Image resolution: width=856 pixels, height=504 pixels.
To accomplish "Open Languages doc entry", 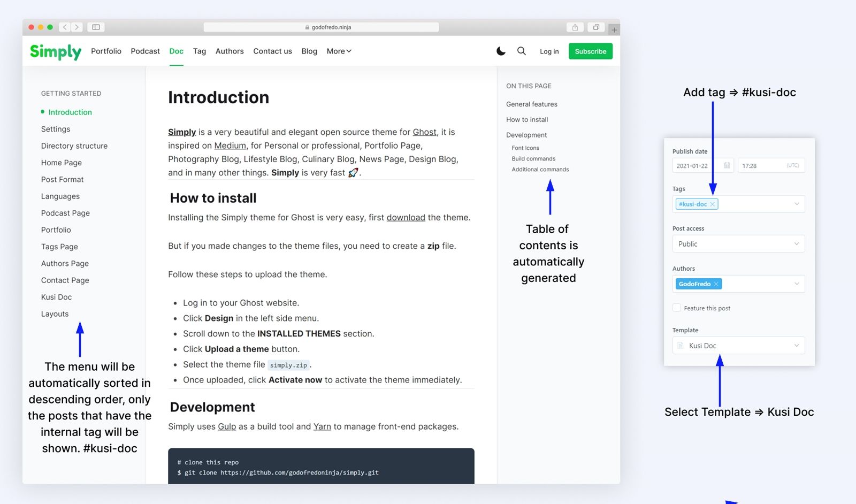I will coord(60,196).
